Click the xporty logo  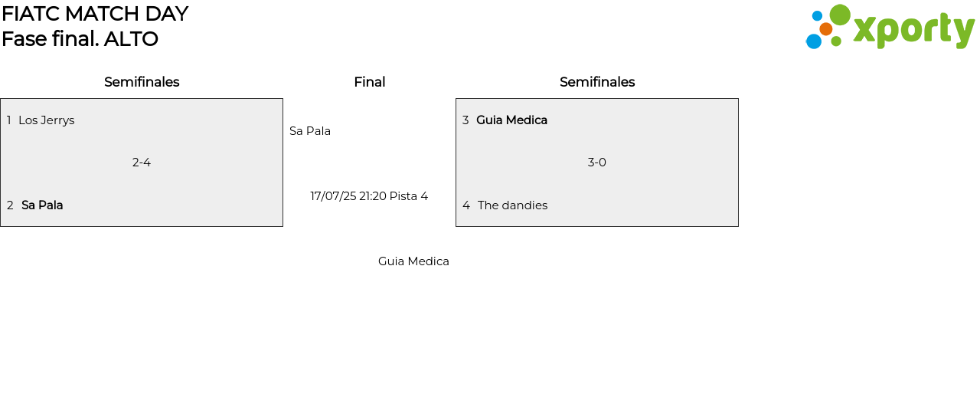(x=890, y=28)
